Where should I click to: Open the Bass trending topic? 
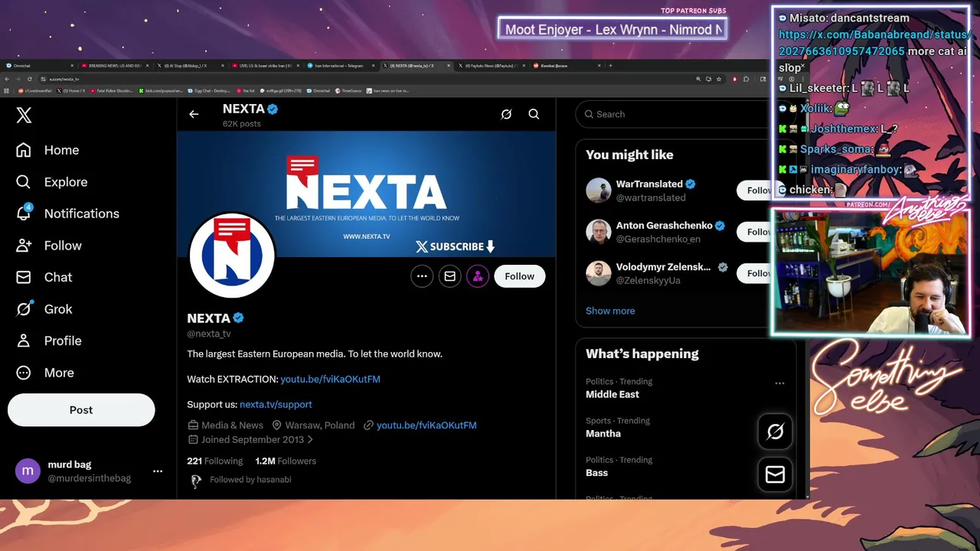click(x=596, y=472)
